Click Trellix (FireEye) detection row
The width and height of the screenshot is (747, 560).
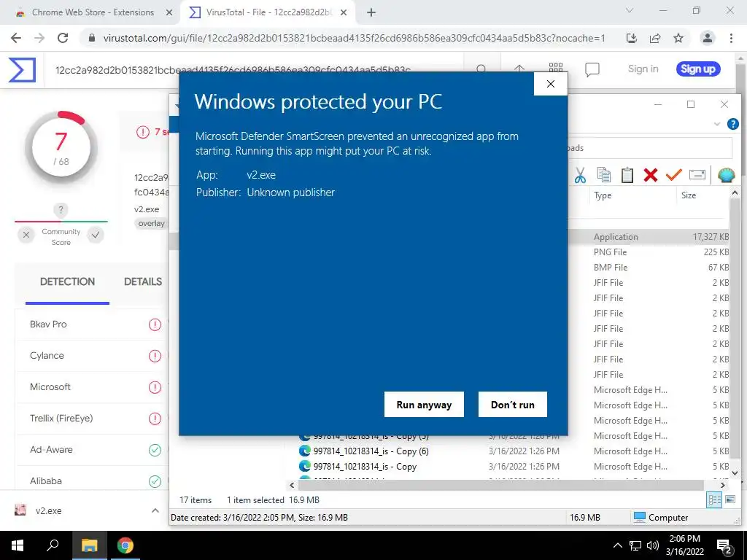[x=93, y=419]
